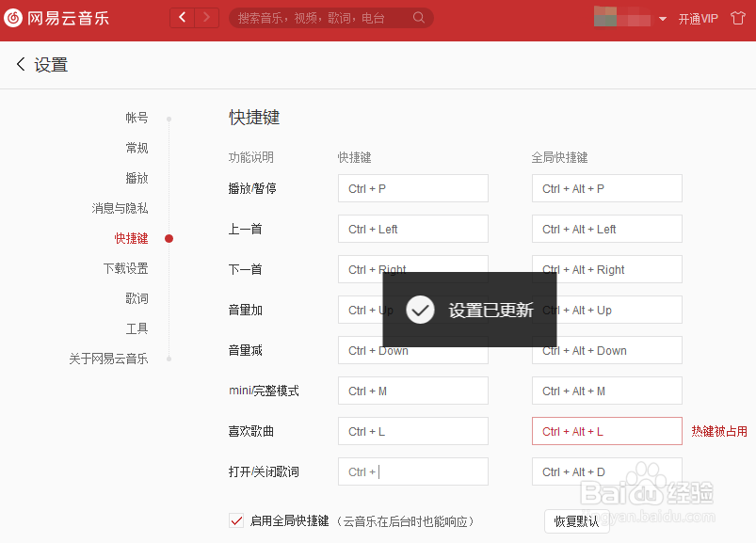
Task: Go forward with the navigation right arrow
Action: coord(207,18)
